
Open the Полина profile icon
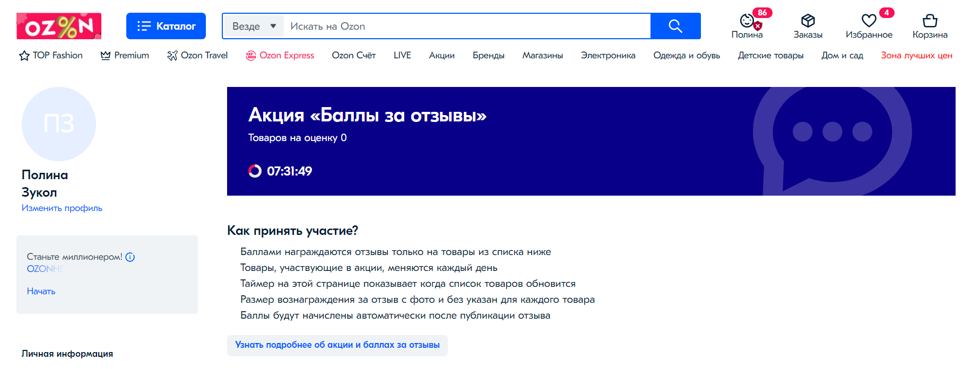tap(747, 21)
